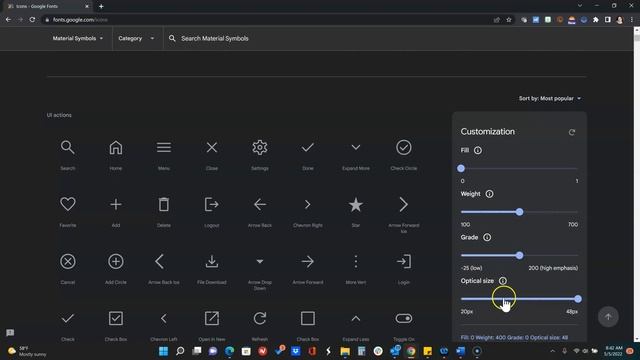Open the weather widget on the taskbar

point(28,351)
